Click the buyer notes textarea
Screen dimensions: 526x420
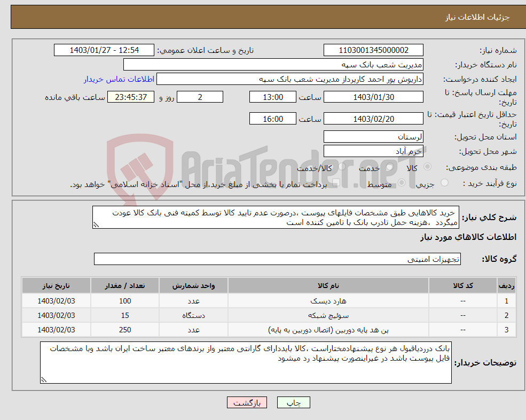point(246,363)
